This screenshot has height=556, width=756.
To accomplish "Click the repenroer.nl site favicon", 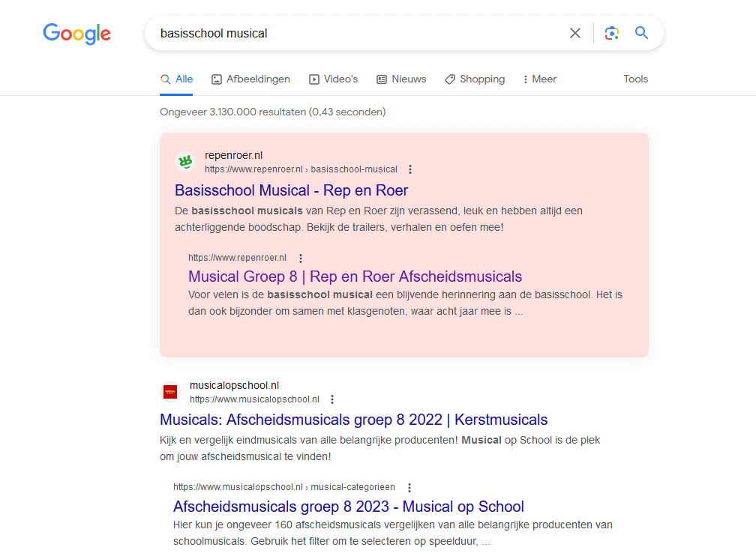I will point(184,162).
